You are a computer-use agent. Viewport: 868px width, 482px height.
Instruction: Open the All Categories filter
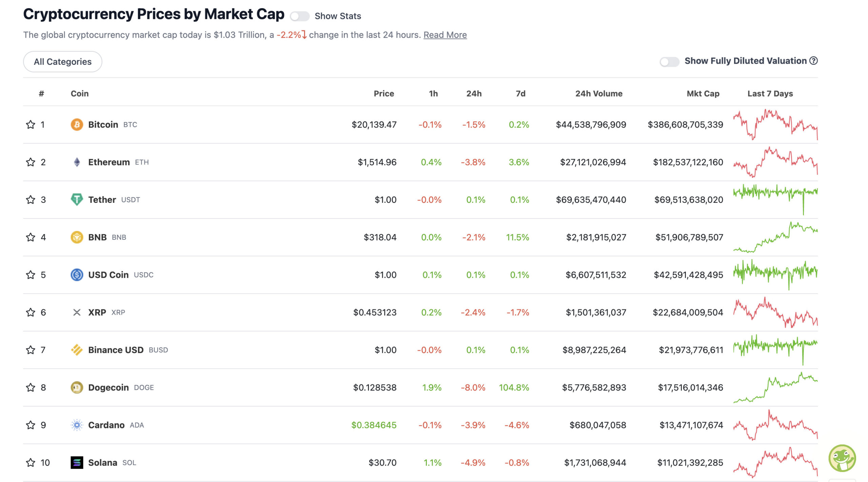tap(63, 62)
